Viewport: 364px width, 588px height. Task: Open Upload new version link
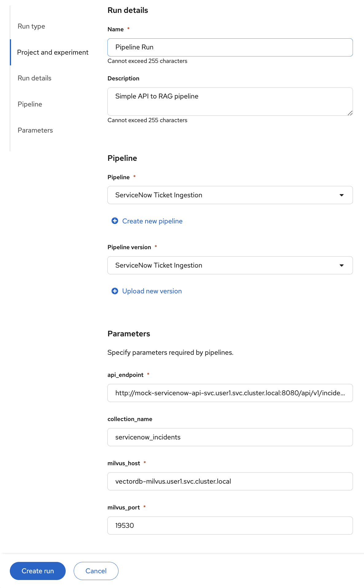pyautogui.click(x=152, y=291)
